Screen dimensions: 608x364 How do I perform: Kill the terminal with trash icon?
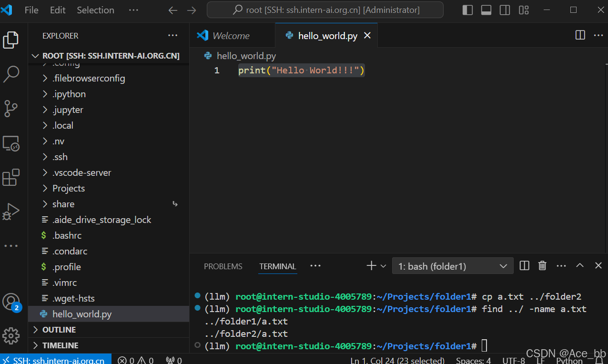(x=542, y=266)
